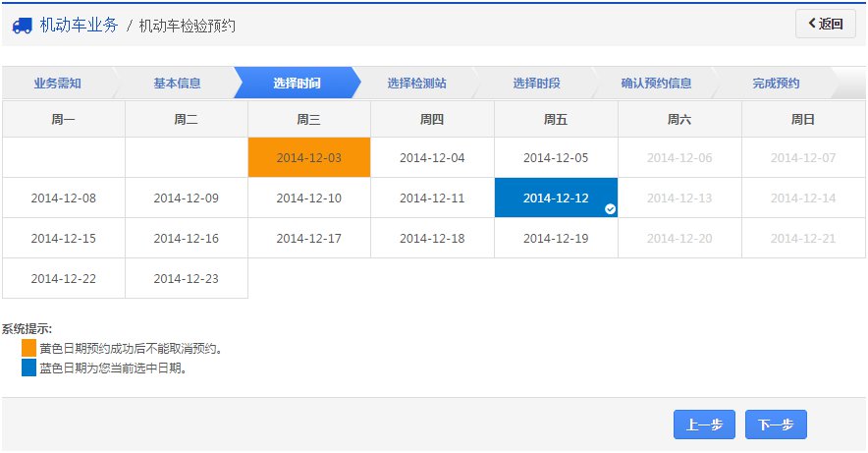Choose 2014-12-19 in the calendar
This screenshot has width=868, height=453.
pyautogui.click(x=556, y=239)
